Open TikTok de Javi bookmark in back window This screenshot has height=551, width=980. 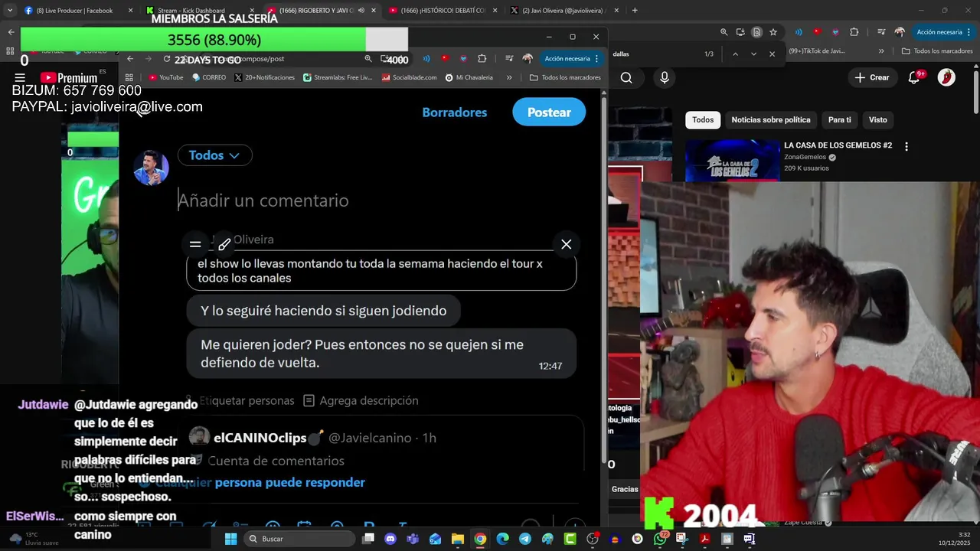(816, 51)
